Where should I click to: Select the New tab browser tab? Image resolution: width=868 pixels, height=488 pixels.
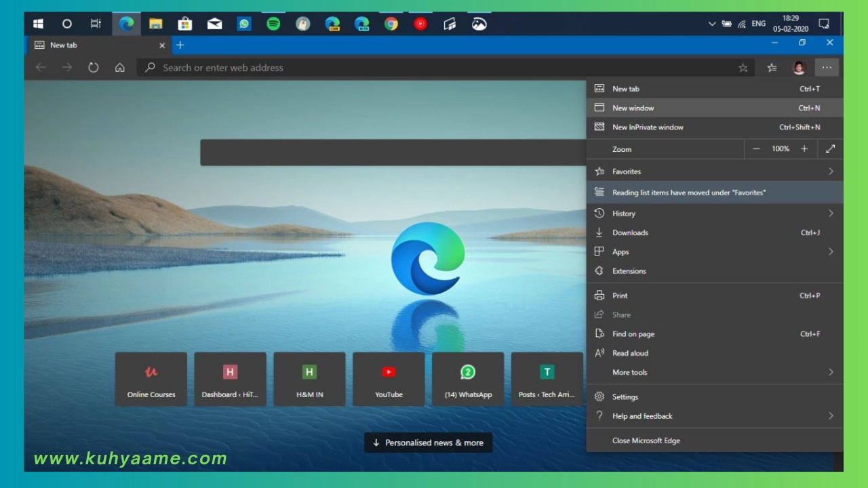click(x=98, y=45)
